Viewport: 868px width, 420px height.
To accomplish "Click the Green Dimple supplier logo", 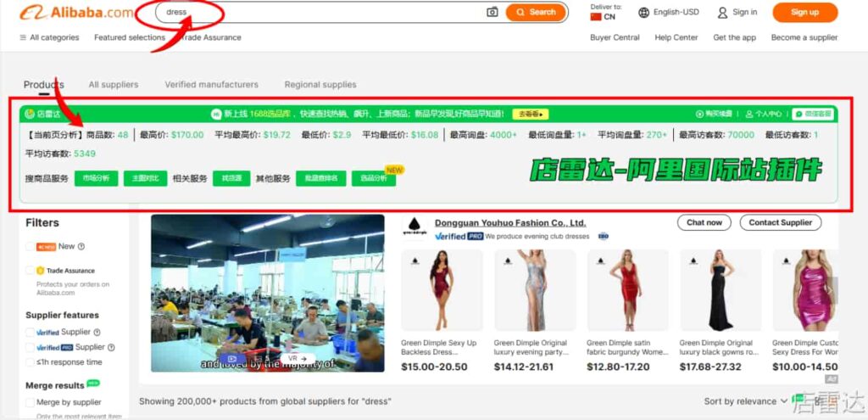I will click(x=414, y=227).
